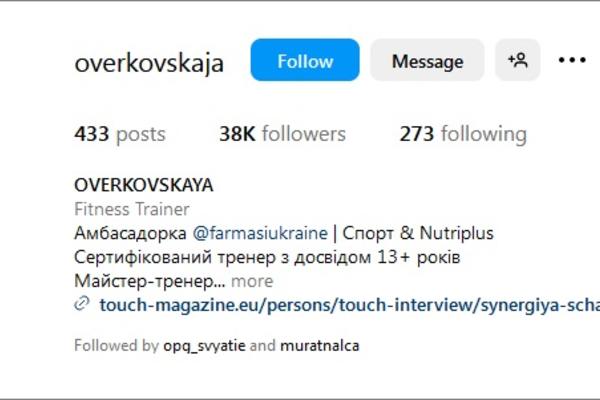The height and width of the screenshot is (400, 600).
Task: Click the OVERKOVSKAYA display name
Action: click(x=143, y=185)
